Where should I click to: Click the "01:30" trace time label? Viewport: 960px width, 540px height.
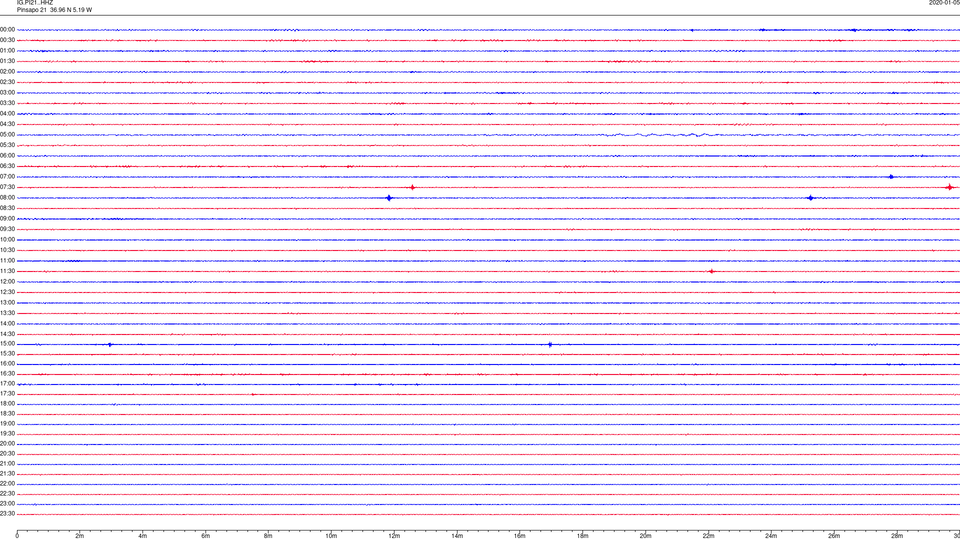point(7,61)
